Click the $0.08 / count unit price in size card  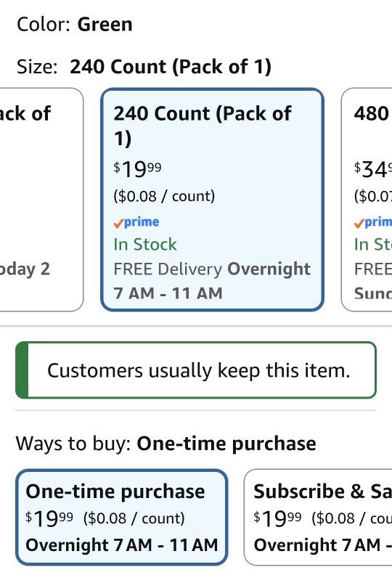(164, 196)
